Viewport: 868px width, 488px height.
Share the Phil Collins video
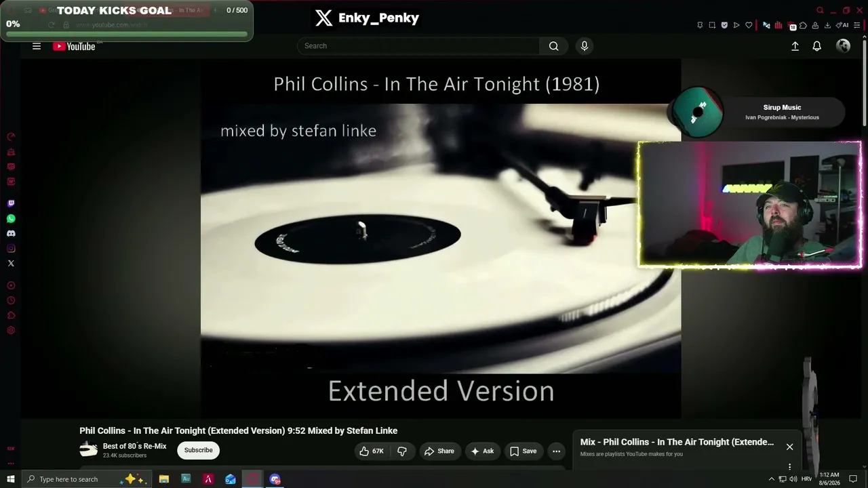pyautogui.click(x=439, y=451)
